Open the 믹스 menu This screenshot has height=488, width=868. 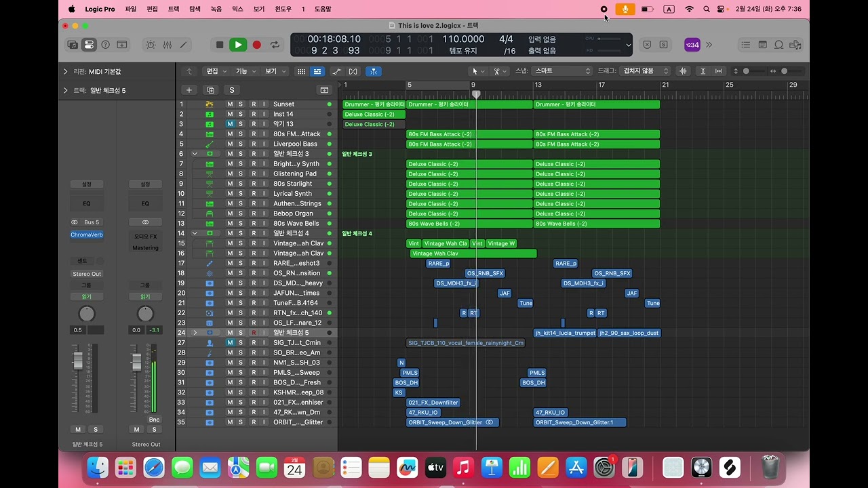(237, 9)
